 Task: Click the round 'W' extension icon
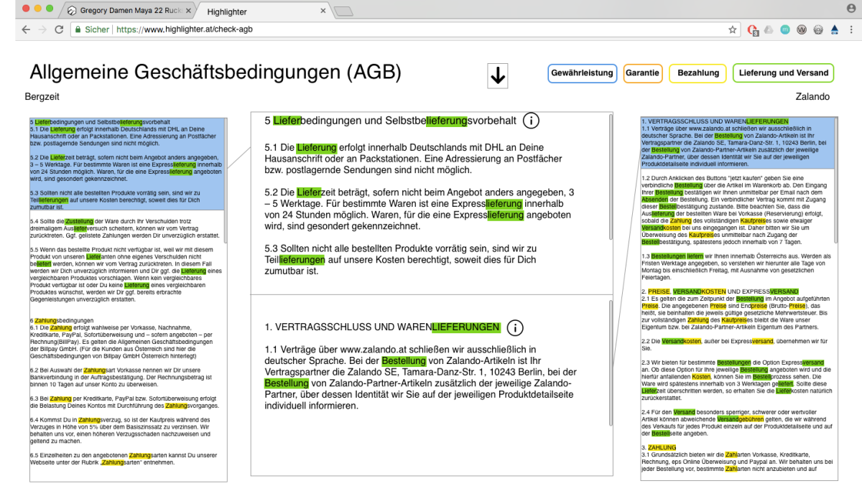pos(802,30)
